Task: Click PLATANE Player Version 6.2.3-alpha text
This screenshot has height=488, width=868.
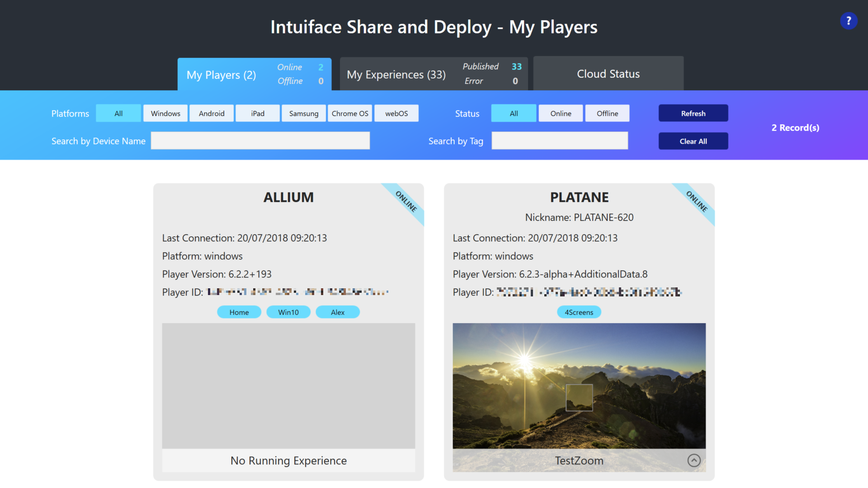Action: tap(550, 274)
